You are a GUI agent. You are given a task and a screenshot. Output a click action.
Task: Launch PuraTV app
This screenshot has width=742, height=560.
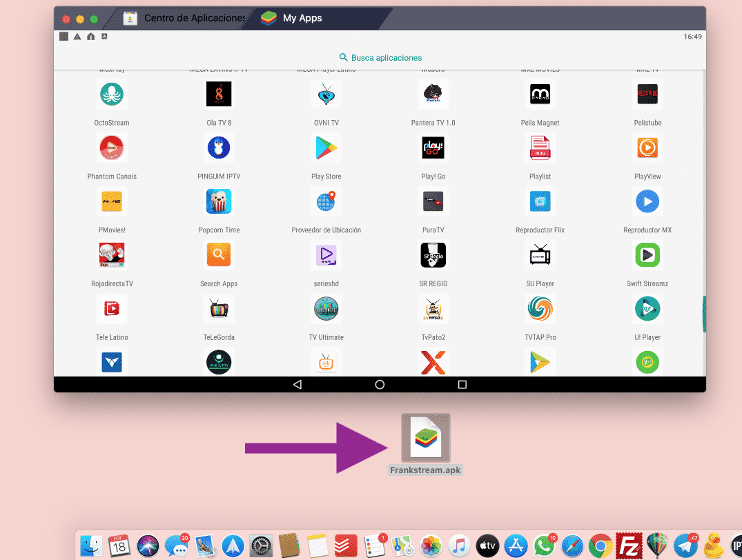[433, 201]
